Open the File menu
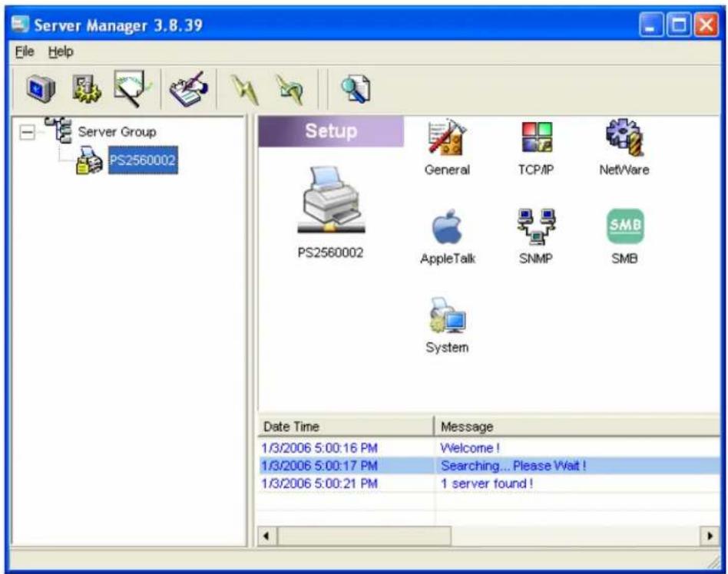The height and width of the screenshot is (574, 728). (x=25, y=51)
